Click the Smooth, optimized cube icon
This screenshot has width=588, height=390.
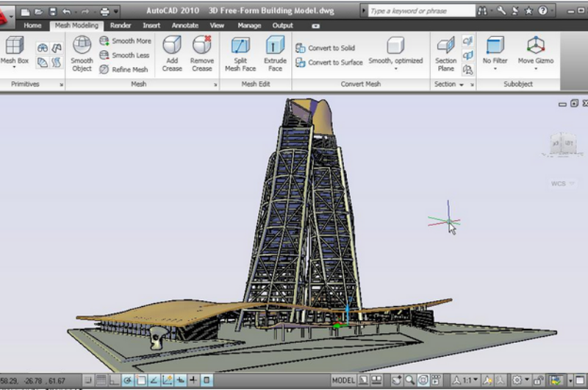tap(395, 46)
